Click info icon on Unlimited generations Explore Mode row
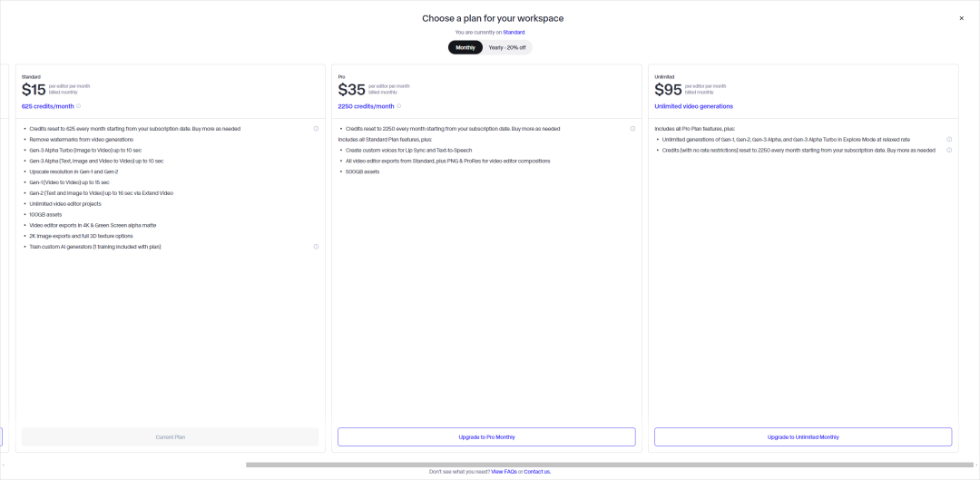This screenshot has width=980, height=480. (949, 140)
